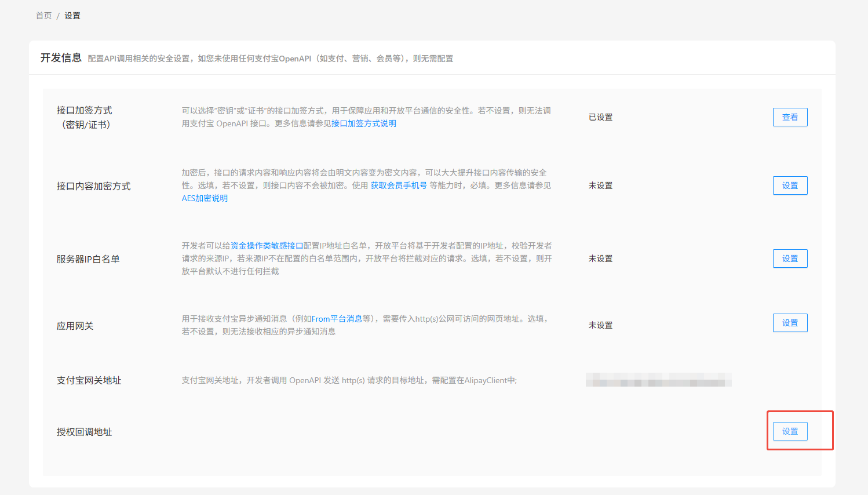Screen dimensions: 868x495
Task: Click the 资金操作类敏感接口 link
Action: coord(267,246)
